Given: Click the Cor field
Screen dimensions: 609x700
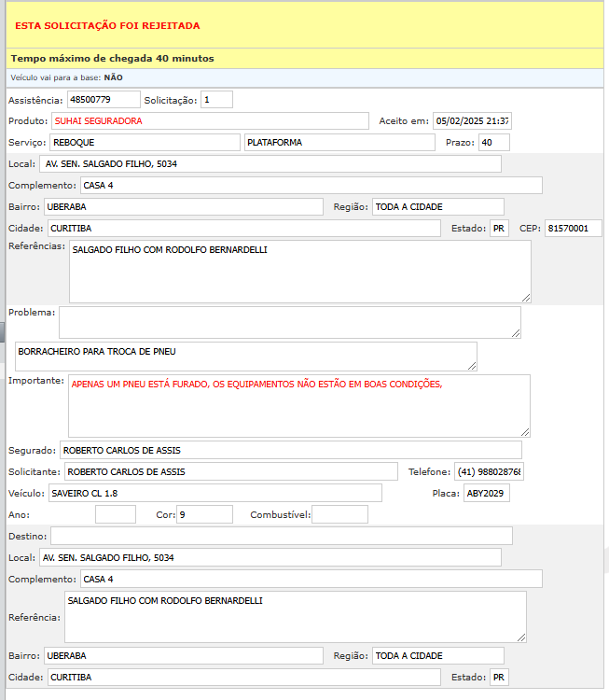Looking at the screenshot, I should coord(204,514).
